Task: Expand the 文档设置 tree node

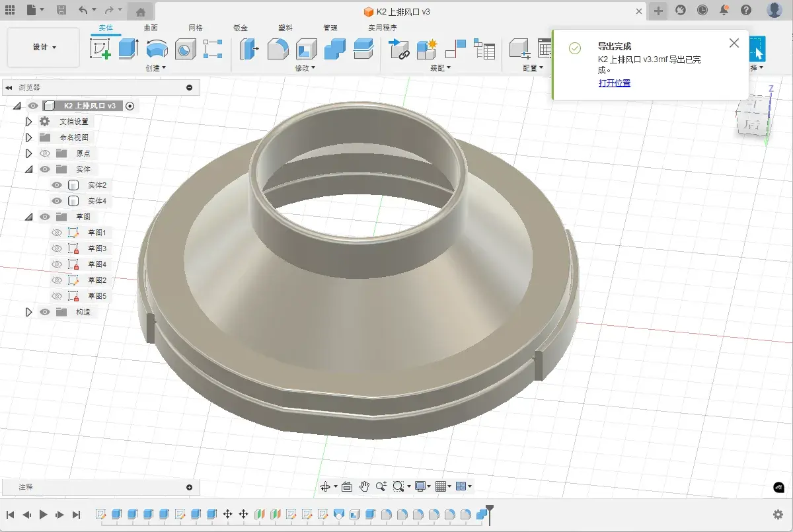Action: pyautogui.click(x=28, y=122)
